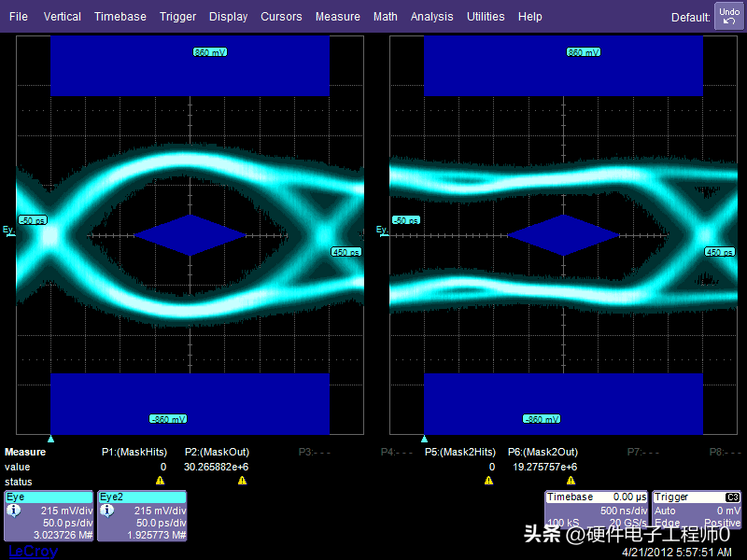Open the Vertical menu

(62, 17)
